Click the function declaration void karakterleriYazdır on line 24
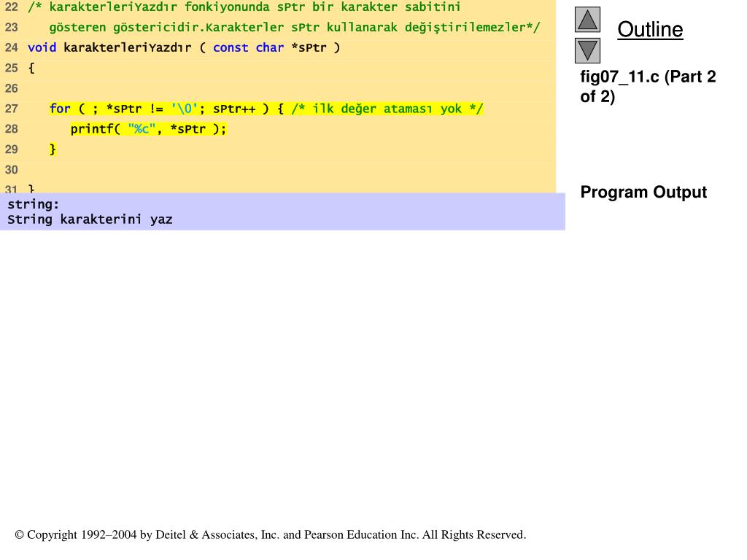 point(184,47)
